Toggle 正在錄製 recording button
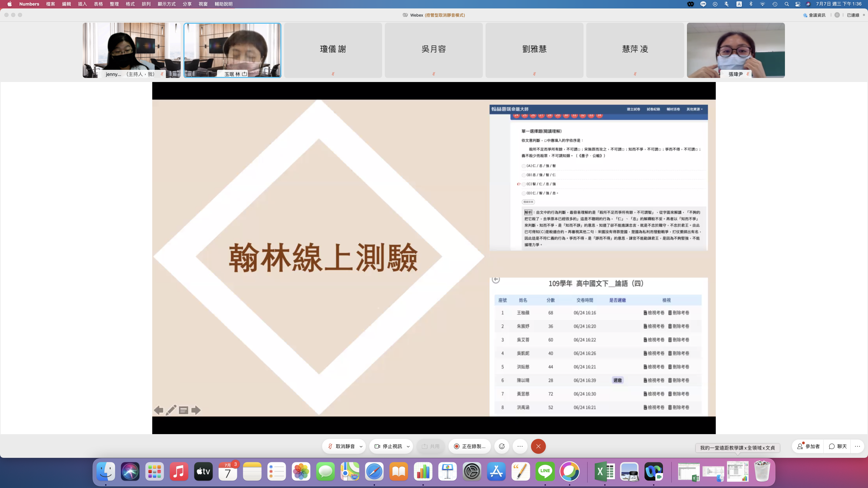Screen dimensions: 868x488 (470, 446)
